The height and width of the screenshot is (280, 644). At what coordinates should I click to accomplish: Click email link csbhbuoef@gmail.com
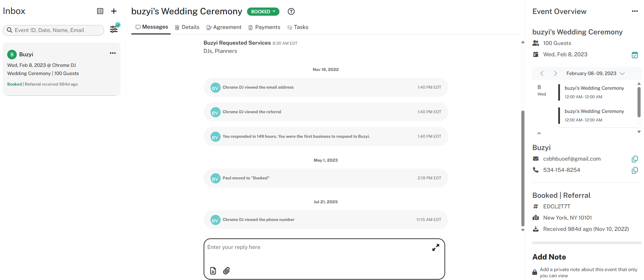click(x=572, y=159)
